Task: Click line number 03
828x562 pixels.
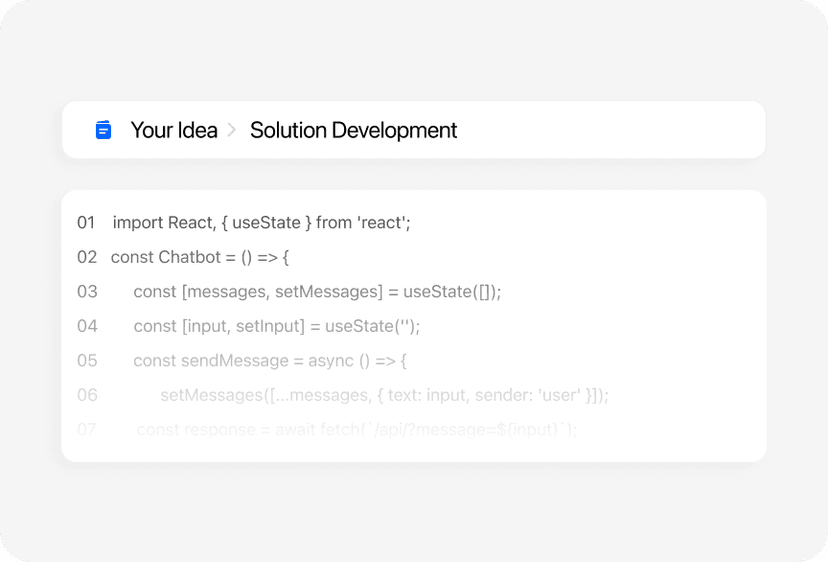Action: pyautogui.click(x=87, y=292)
